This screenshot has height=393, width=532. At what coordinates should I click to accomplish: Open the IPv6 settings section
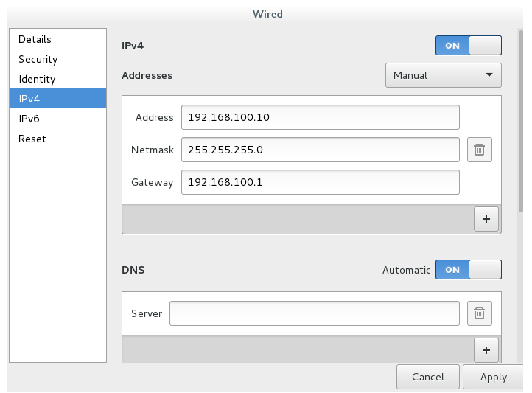57,119
